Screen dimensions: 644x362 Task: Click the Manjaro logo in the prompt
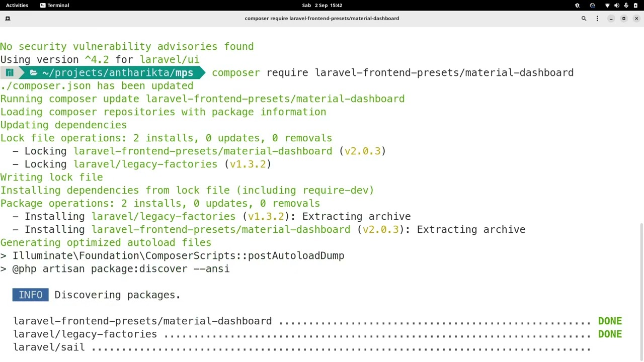10,72
